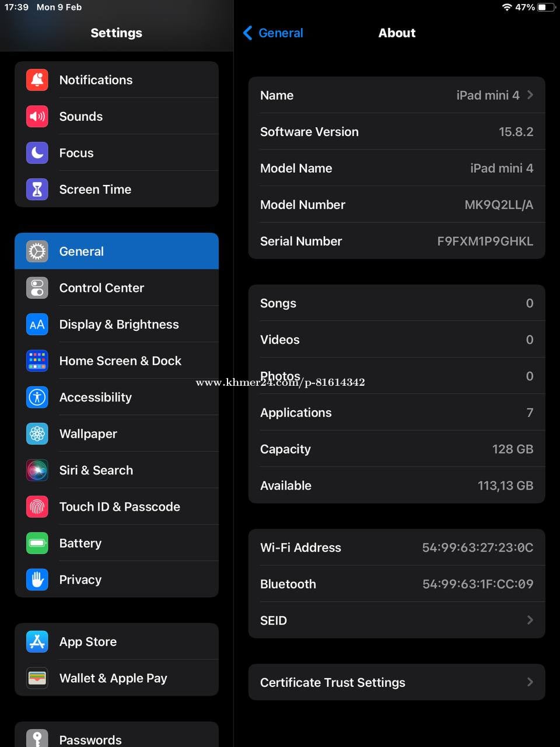
Task: Tap the App Store icon
Action: tap(37, 642)
